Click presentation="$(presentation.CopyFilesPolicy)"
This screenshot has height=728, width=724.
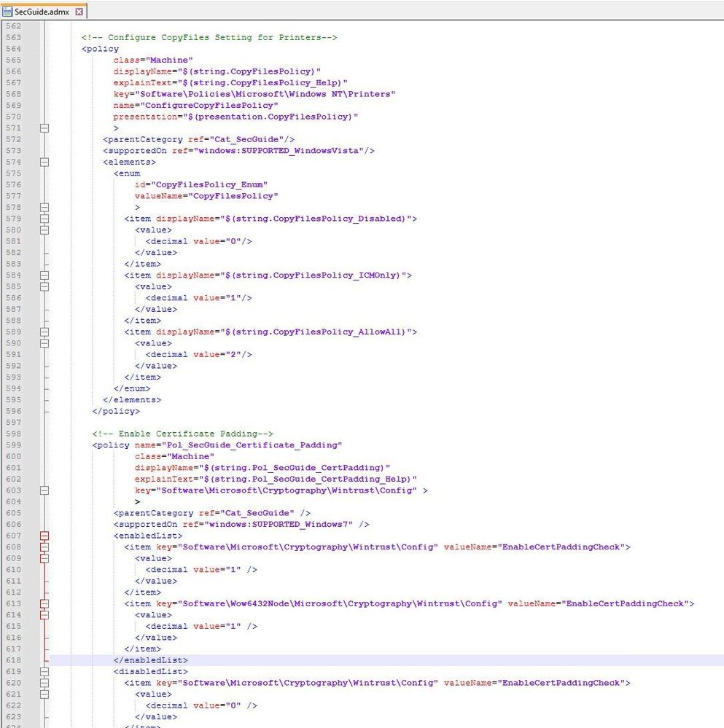[x=236, y=117]
